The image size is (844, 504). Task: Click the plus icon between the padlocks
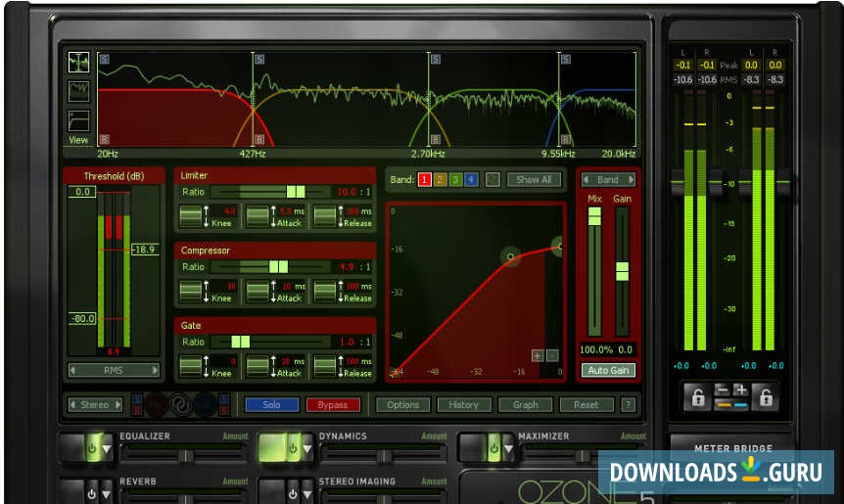(x=740, y=389)
